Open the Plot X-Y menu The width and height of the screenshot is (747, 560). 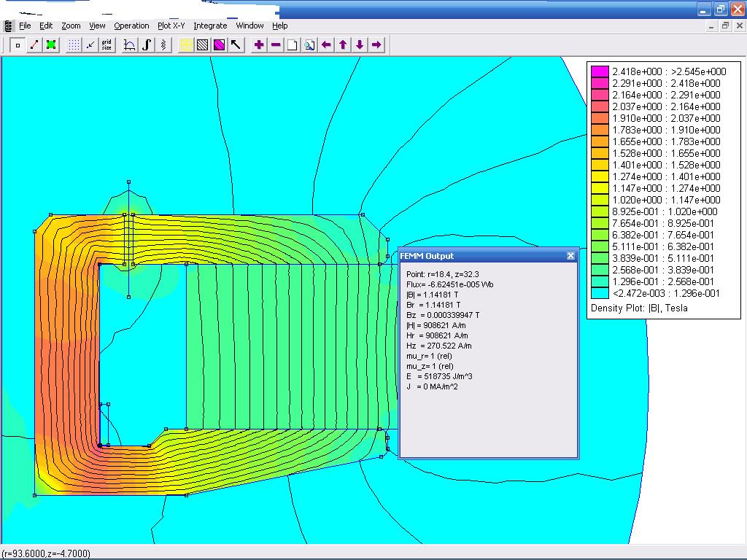(x=171, y=26)
